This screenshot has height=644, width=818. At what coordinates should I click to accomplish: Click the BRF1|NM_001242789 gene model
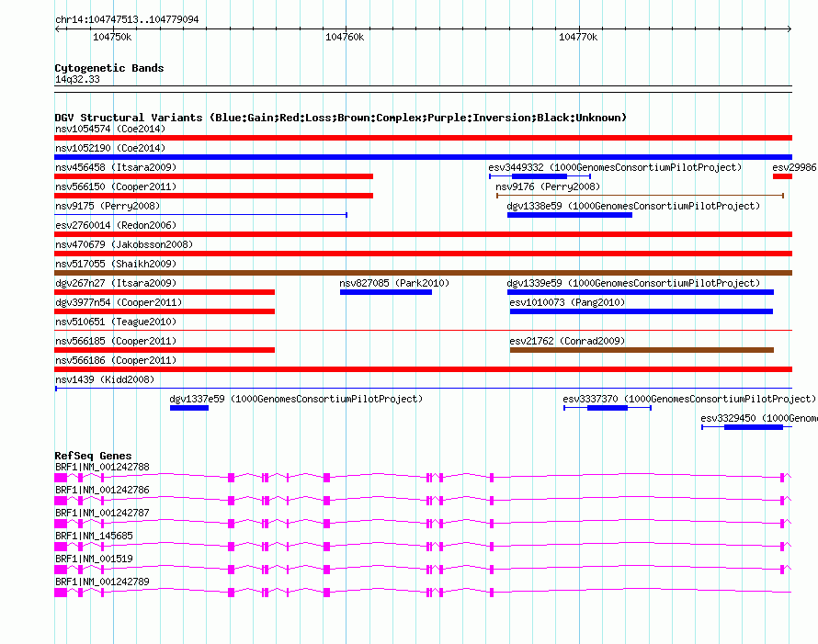[x=423, y=593]
